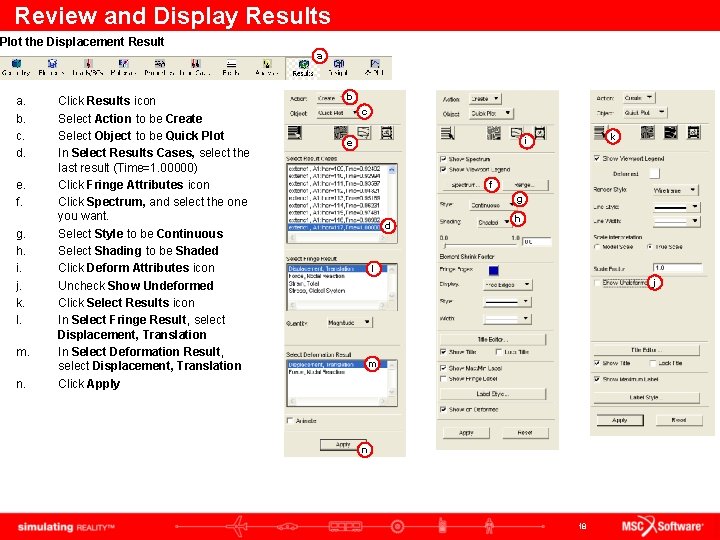Open the Render Style Wireframe dropdown
Image resolution: width=720 pixels, height=540 pixels.
(675, 190)
